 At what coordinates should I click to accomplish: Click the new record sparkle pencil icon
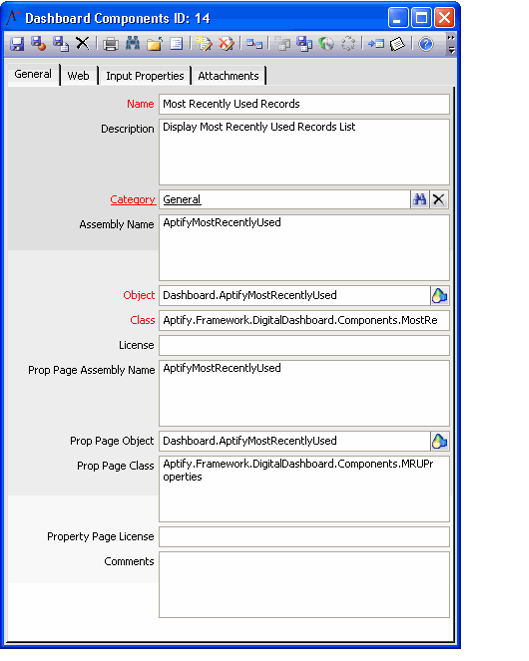[204, 43]
